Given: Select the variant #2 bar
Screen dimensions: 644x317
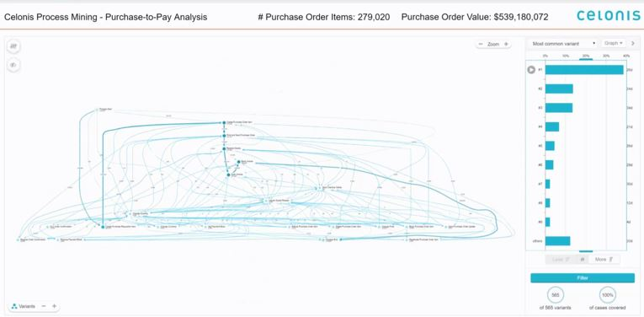Looking at the screenshot, I should 559,89.
